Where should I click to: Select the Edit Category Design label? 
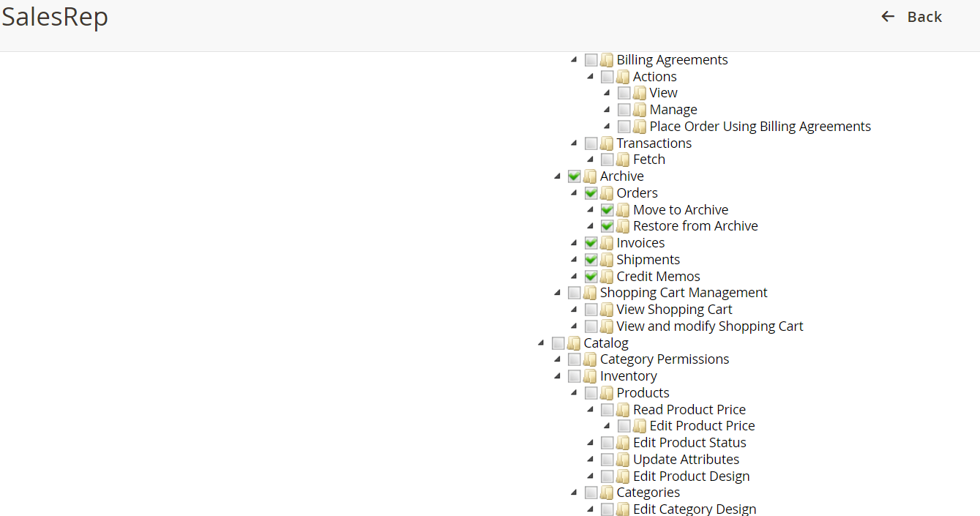(x=695, y=509)
